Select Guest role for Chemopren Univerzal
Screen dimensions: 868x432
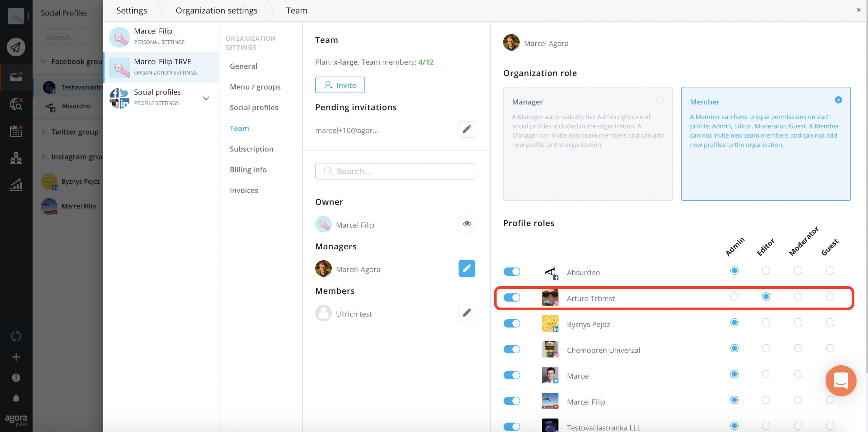[x=830, y=348]
